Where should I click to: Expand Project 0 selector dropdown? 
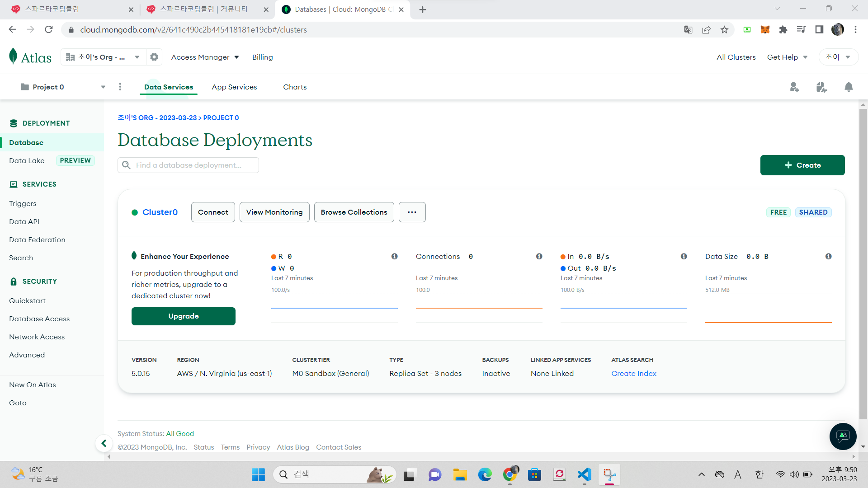click(63, 87)
